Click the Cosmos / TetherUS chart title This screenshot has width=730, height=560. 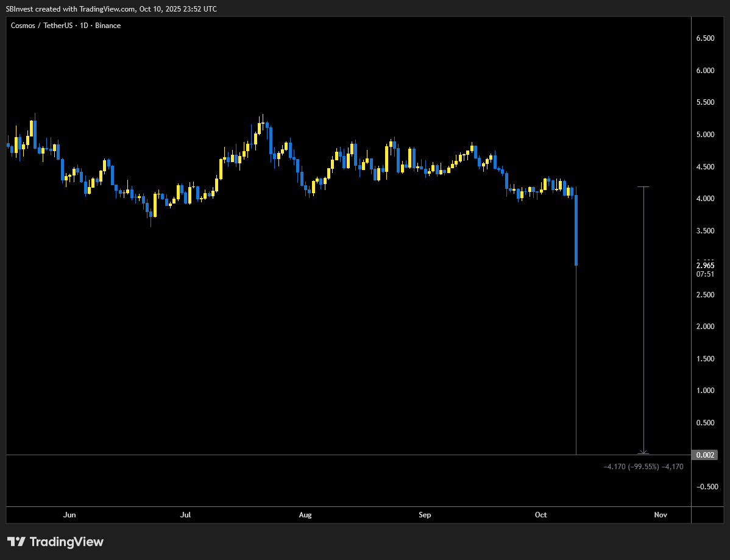click(x=66, y=26)
